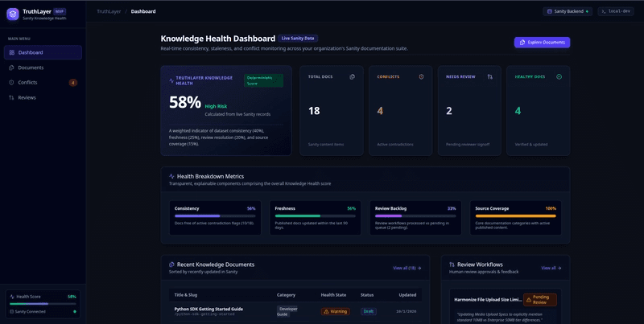Click the Consistency 56% value
The image size is (644, 324).
[x=251, y=208]
